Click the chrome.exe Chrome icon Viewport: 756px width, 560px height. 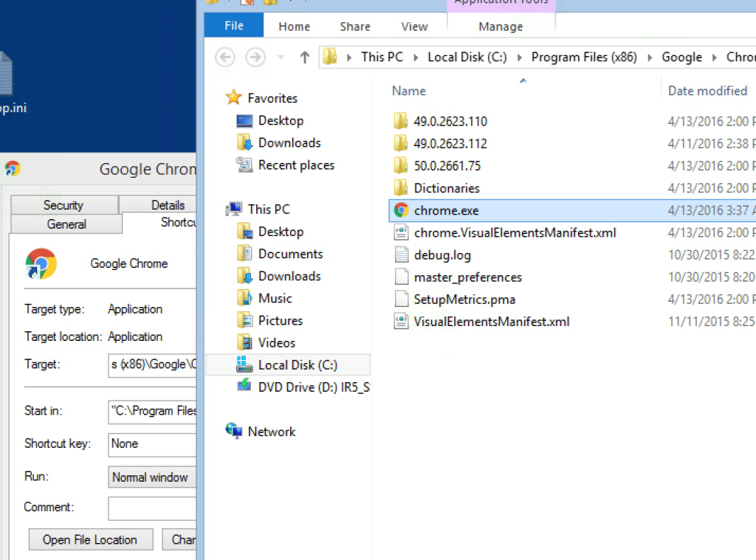coord(401,210)
